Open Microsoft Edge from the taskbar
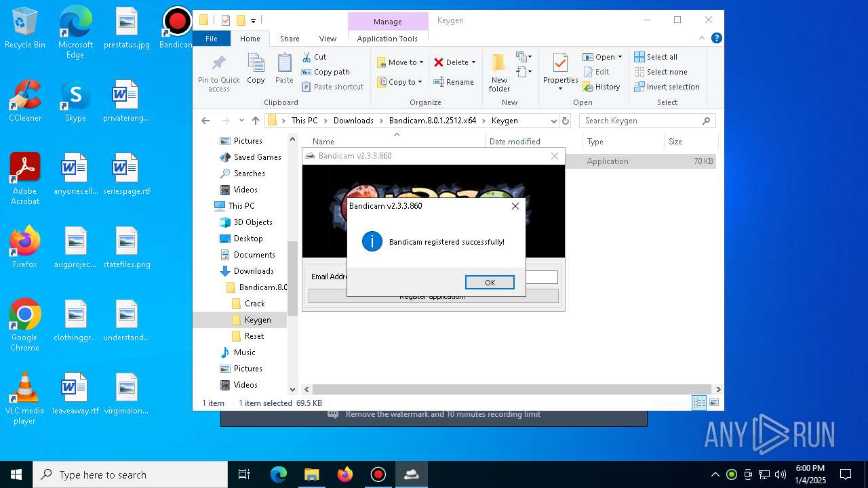Image resolution: width=868 pixels, height=488 pixels. coord(279,474)
